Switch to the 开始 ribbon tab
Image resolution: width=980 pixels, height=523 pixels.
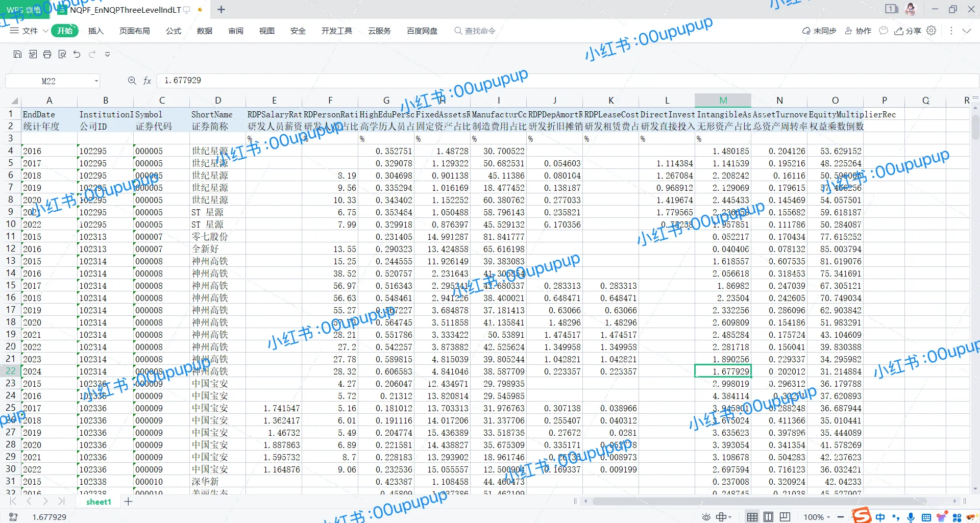click(65, 31)
